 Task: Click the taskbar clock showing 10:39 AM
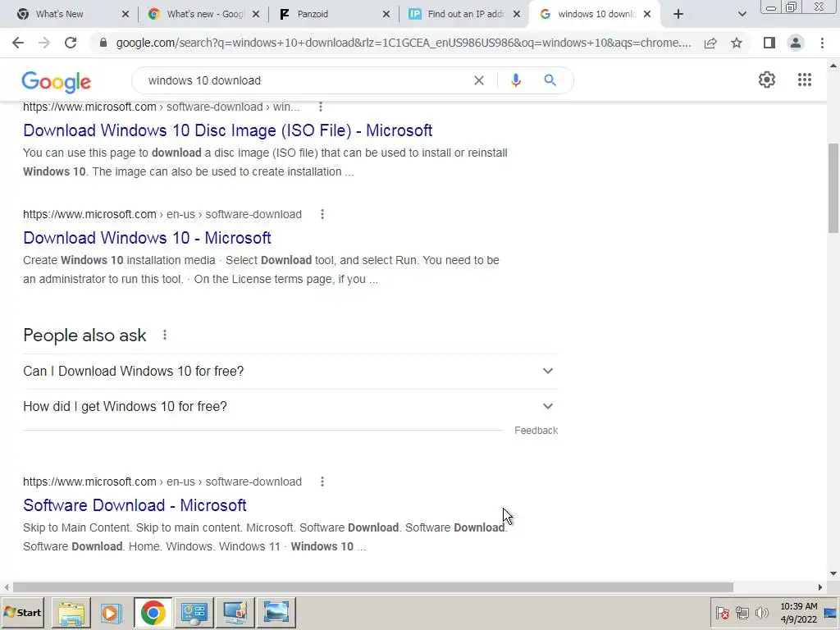[798, 612]
